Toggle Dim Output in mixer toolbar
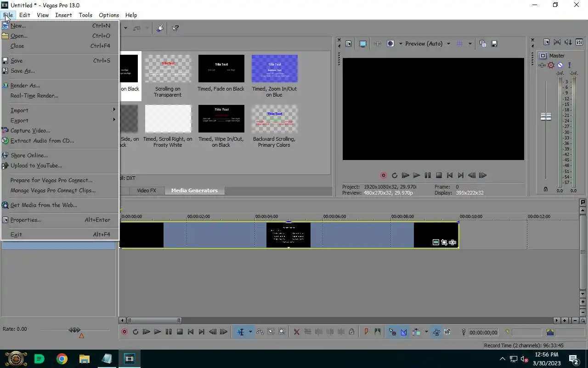 coord(568,42)
